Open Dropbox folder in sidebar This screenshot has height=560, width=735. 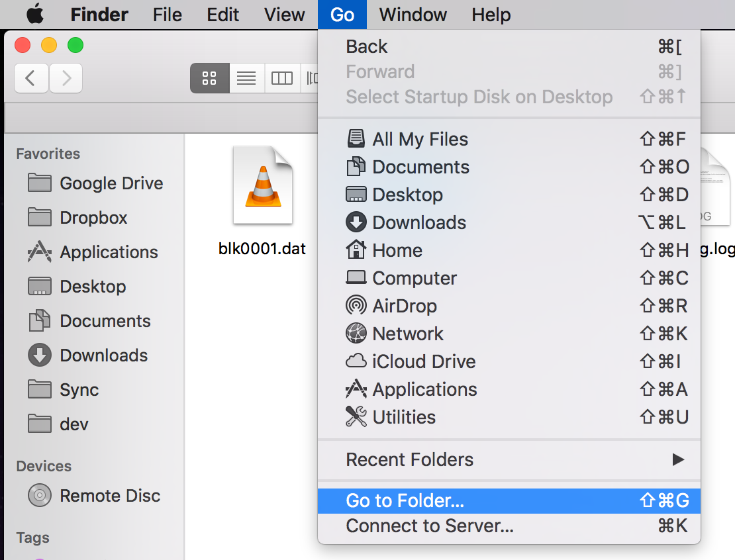(x=93, y=218)
